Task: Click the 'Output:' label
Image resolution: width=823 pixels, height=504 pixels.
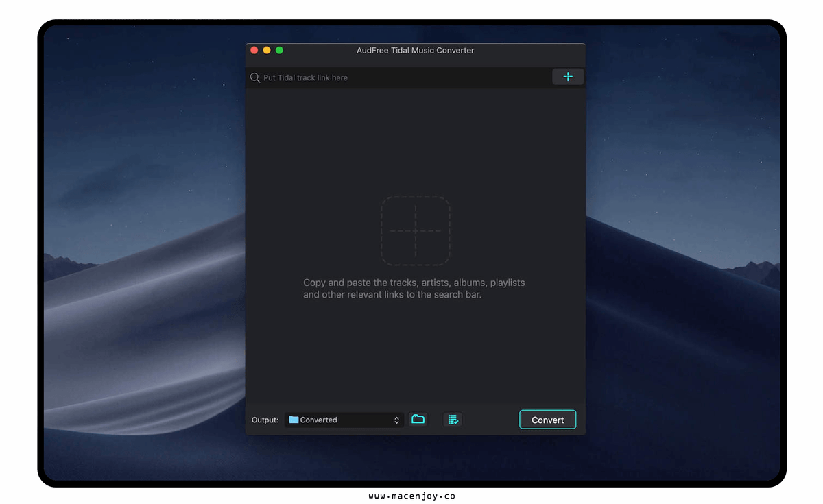Action: 265,420
